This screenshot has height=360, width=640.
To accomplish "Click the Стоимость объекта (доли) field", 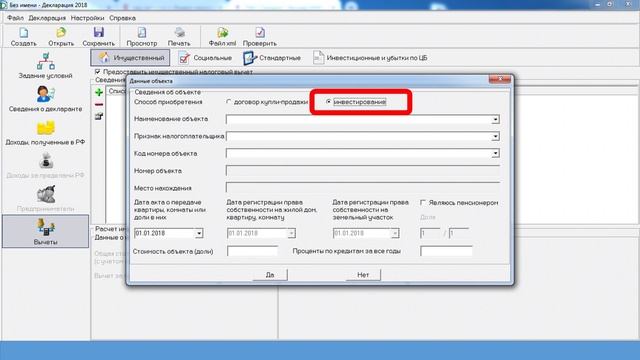I will coord(253,251).
